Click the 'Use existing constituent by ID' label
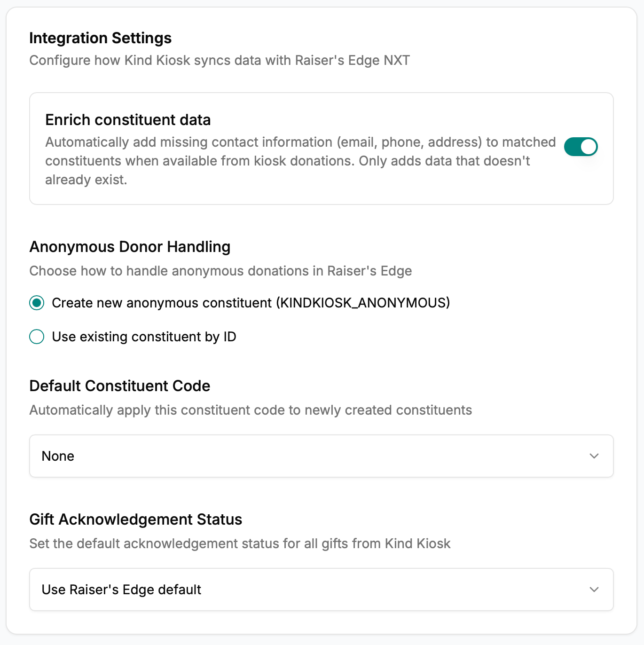 pos(144,337)
